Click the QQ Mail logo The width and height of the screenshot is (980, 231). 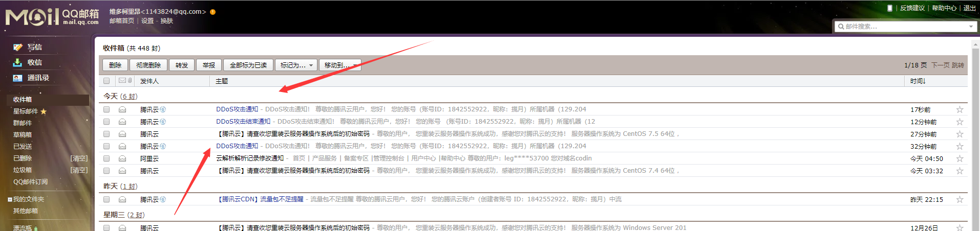(x=52, y=16)
